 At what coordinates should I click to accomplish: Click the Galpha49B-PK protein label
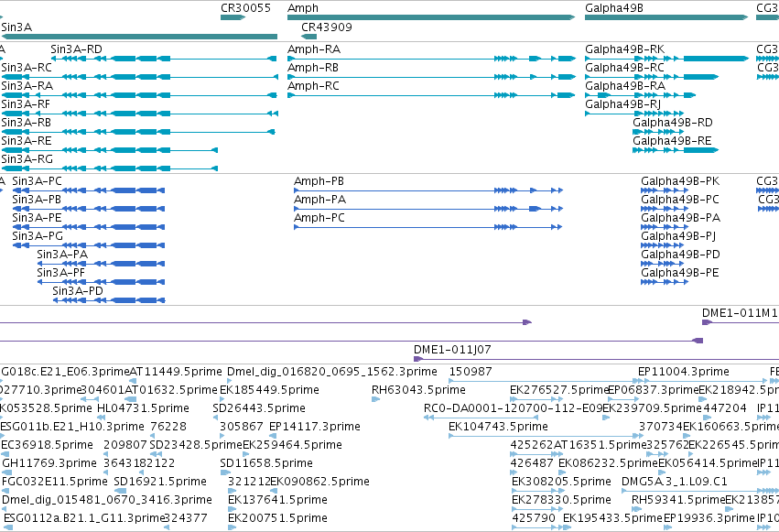coord(680,181)
